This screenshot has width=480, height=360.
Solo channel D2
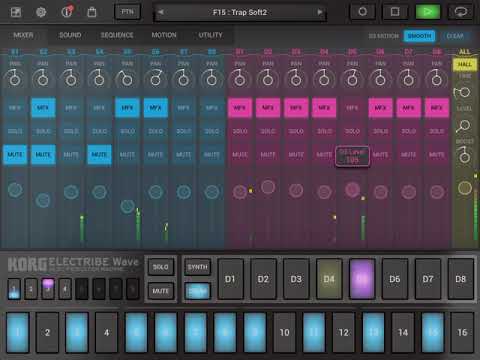[x=268, y=131]
